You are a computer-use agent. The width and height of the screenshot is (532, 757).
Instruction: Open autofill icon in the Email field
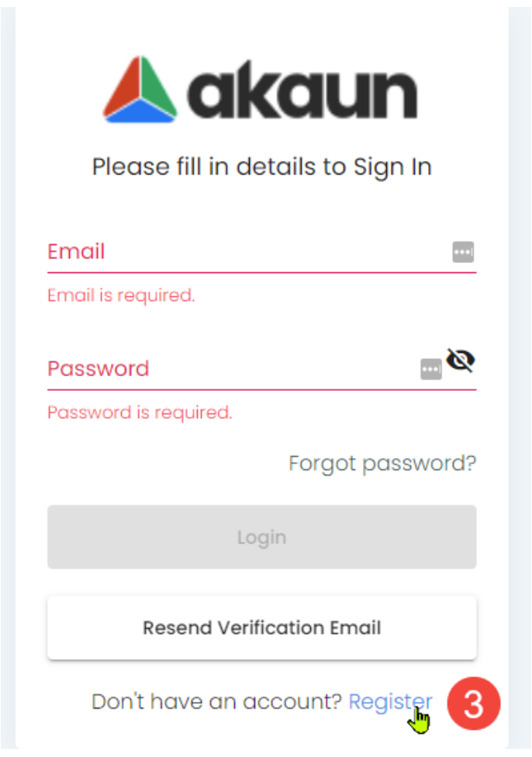click(463, 252)
